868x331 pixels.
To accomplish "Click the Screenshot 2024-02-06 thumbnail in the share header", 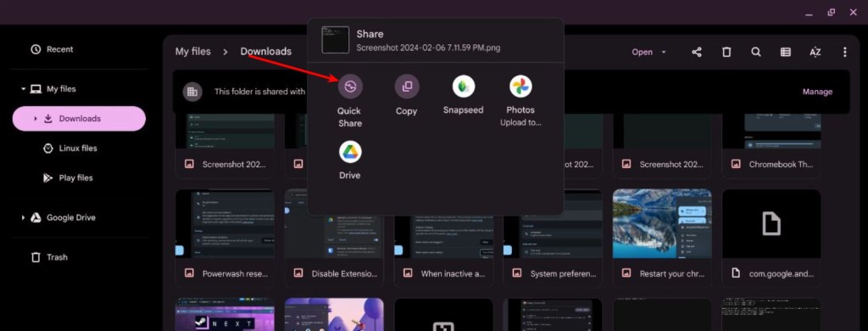I will [x=336, y=40].
